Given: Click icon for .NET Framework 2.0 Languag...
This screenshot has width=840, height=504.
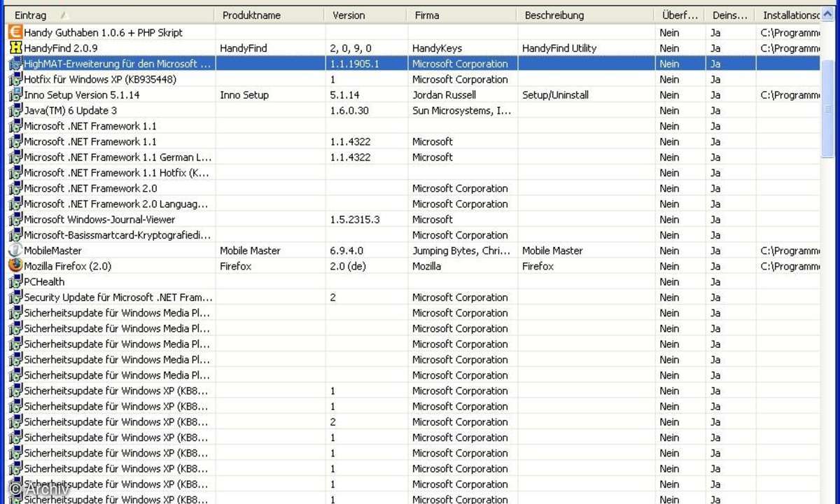Looking at the screenshot, I should pyautogui.click(x=15, y=204).
